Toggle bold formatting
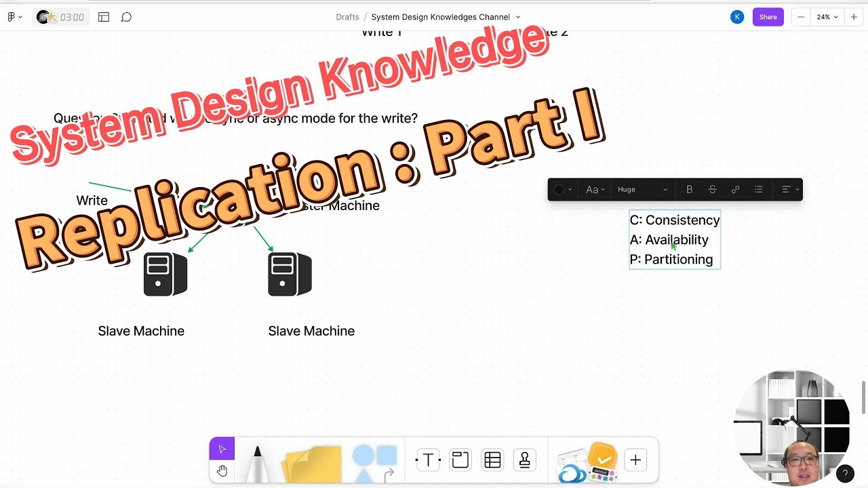868x488 pixels. coord(690,190)
